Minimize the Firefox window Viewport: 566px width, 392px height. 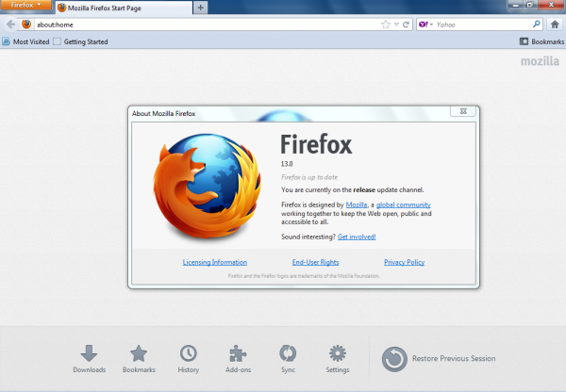coord(516,5)
